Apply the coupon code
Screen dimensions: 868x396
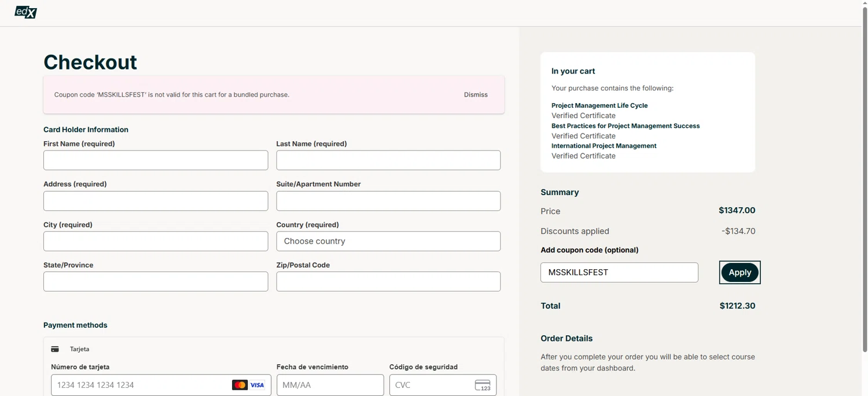[740, 273]
